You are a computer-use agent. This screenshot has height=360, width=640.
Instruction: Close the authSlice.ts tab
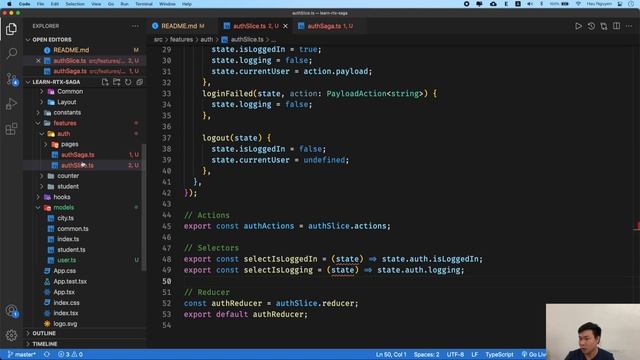coord(285,26)
